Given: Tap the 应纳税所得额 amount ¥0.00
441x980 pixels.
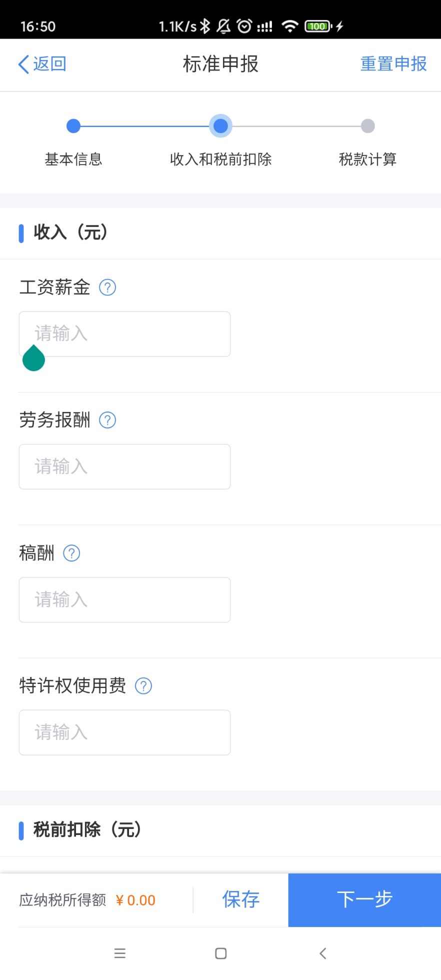Looking at the screenshot, I should (135, 900).
